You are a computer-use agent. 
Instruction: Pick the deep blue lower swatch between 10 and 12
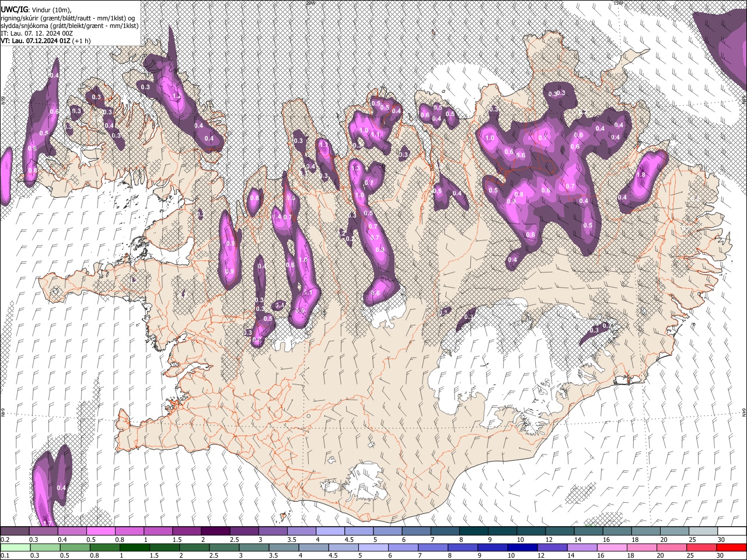coord(522,547)
